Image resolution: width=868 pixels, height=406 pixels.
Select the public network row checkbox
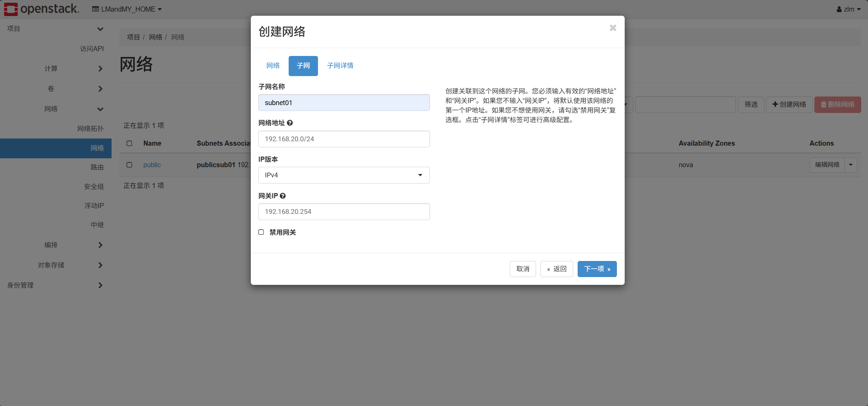(129, 165)
